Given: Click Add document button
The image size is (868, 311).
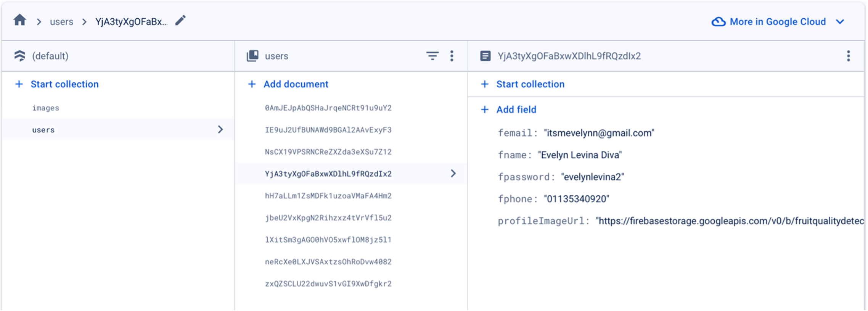Looking at the screenshot, I should pyautogui.click(x=296, y=84).
